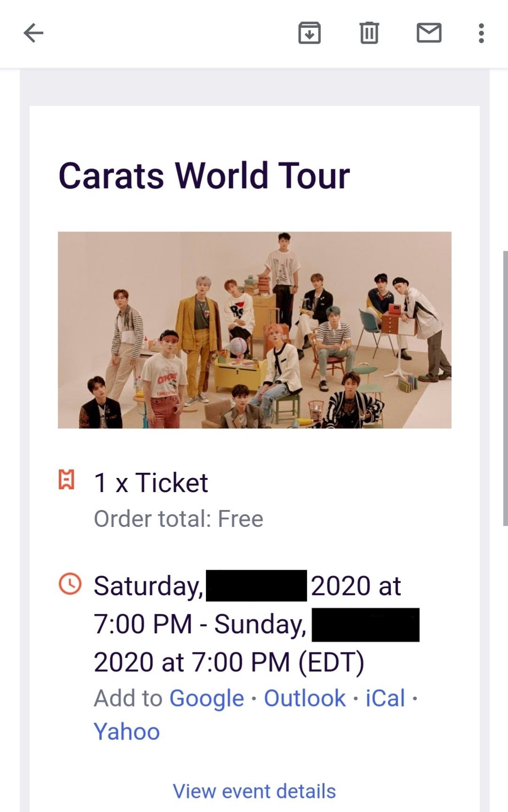This screenshot has height=812, width=508.
Task: Archive this email
Action: [x=310, y=33]
